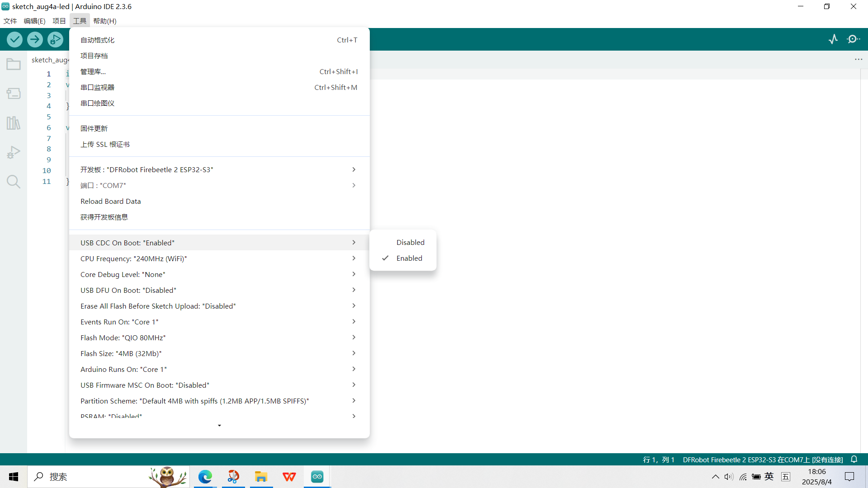Close the open 工具 menu
The image size is (868, 488).
[80, 21]
